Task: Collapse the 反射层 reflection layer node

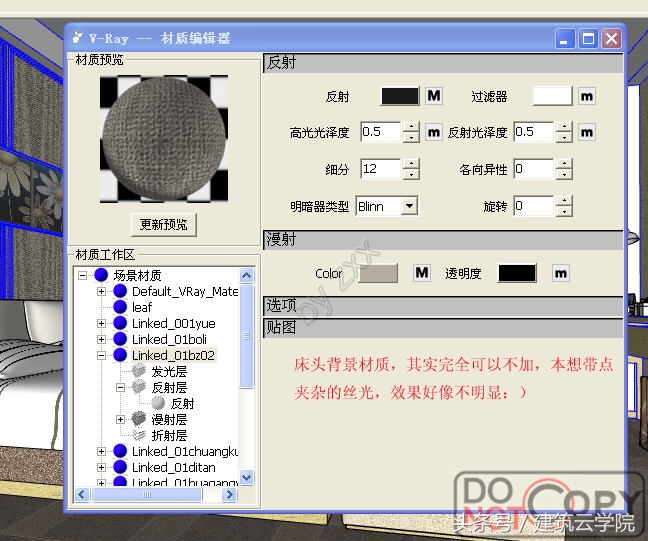Action: point(120,387)
